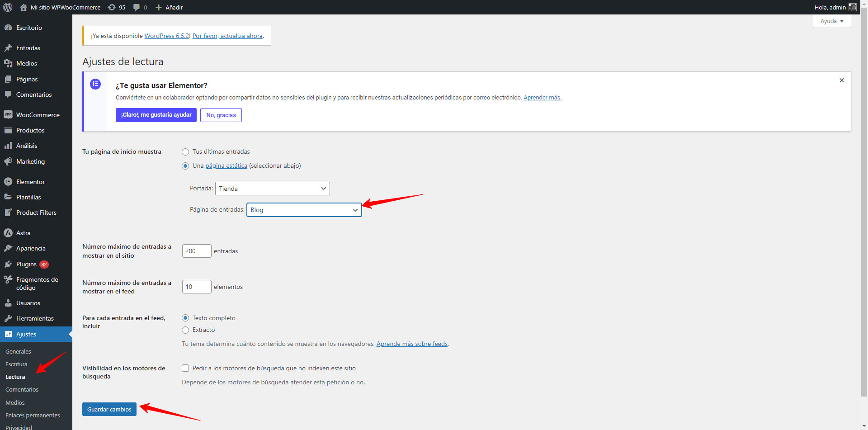868x430 pixels.
Task: Open the 'Aprender más' Elementor link
Action: click(542, 98)
